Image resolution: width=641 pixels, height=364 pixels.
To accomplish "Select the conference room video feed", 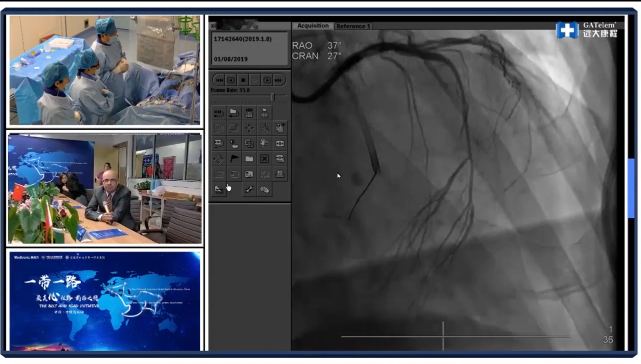I will click(104, 188).
